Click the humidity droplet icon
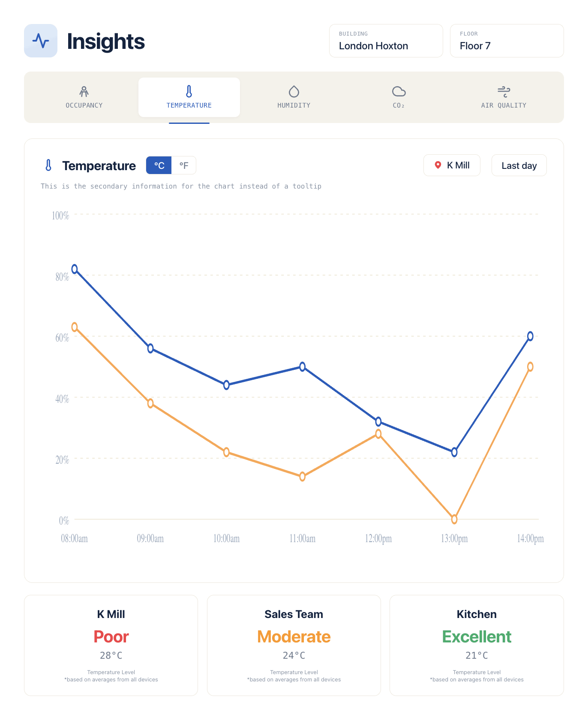This screenshot has width=588, height=720. pos(294,91)
